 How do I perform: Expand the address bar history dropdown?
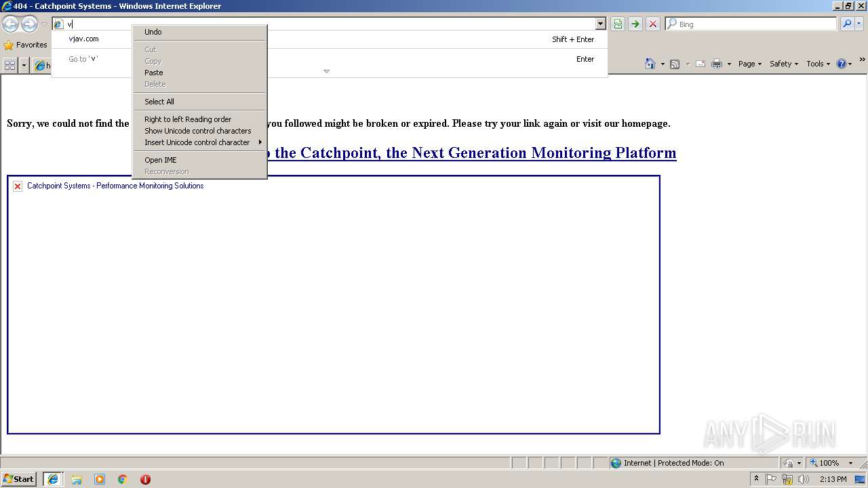[x=600, y=24]
